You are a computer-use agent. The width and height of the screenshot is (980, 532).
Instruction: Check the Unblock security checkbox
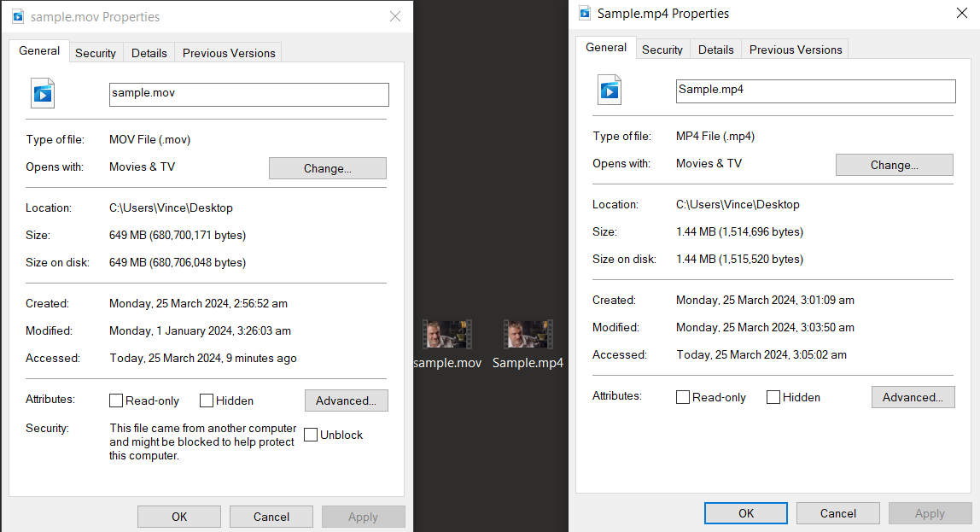point(311,435)
